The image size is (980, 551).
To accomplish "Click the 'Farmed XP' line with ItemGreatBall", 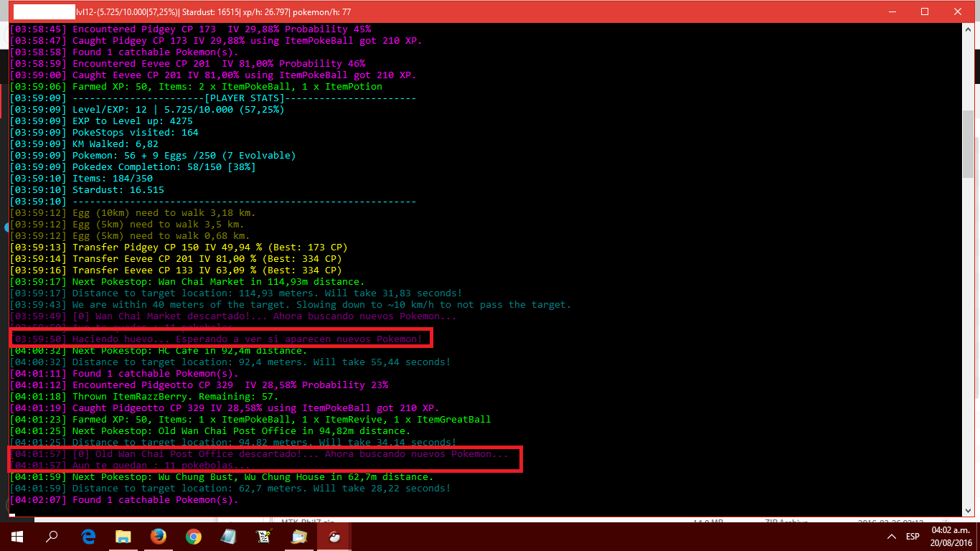I will point(250,420).
